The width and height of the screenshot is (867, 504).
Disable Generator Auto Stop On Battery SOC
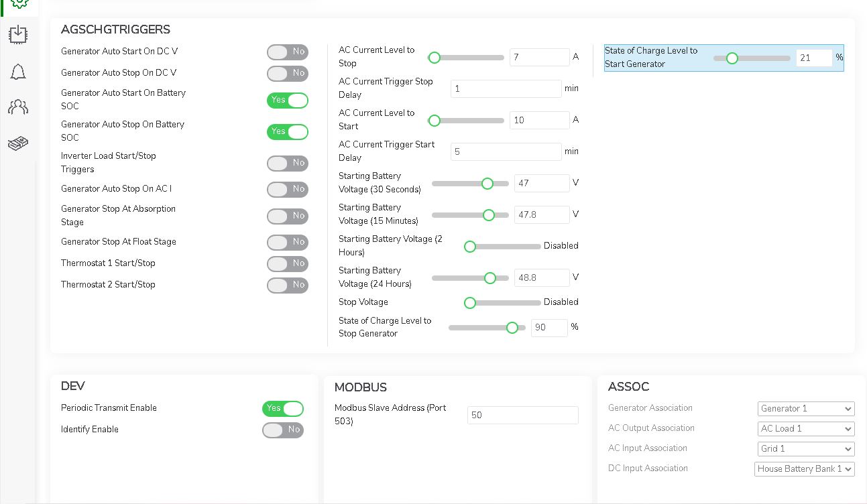tap(287, 132)
